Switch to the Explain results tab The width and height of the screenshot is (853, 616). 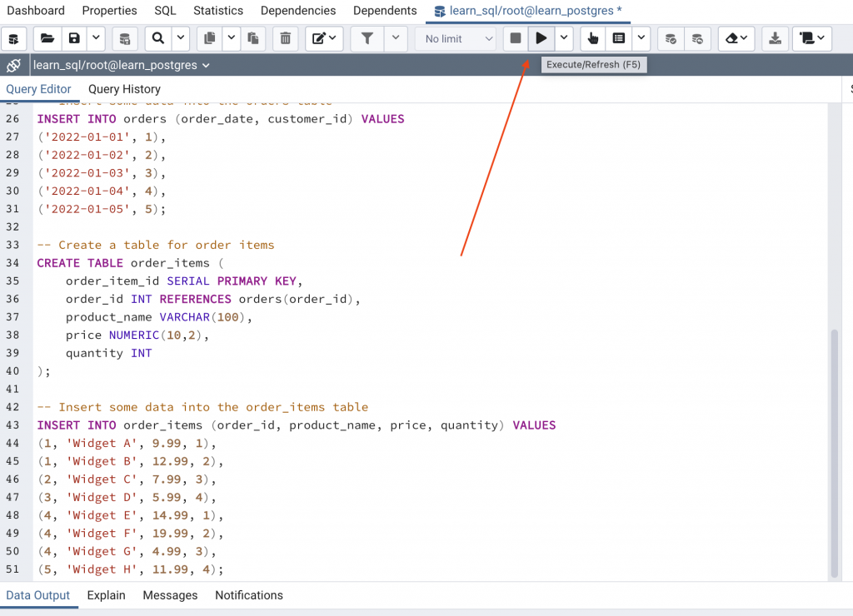point(106,595)
